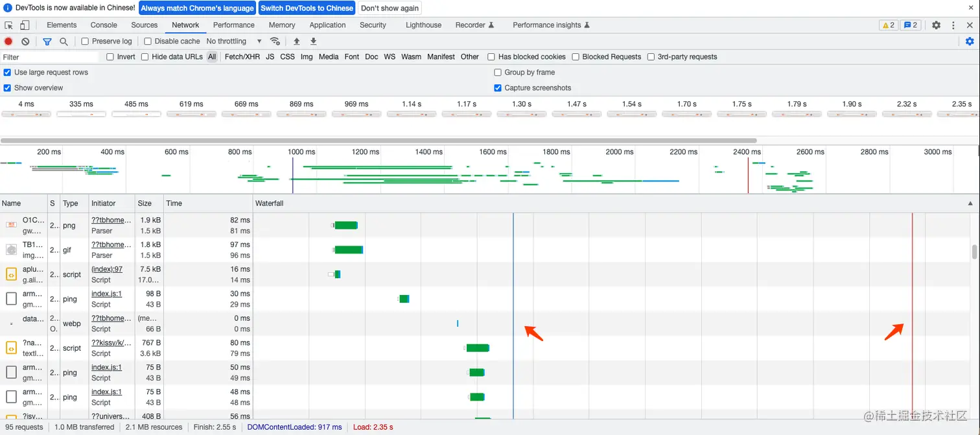Filter requests by Fetch/XHR

242,57
